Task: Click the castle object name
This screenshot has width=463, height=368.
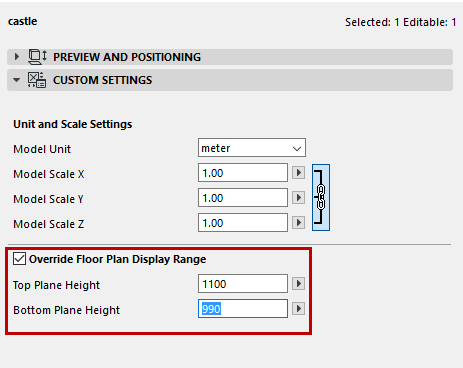Action: tap(23, 21)
